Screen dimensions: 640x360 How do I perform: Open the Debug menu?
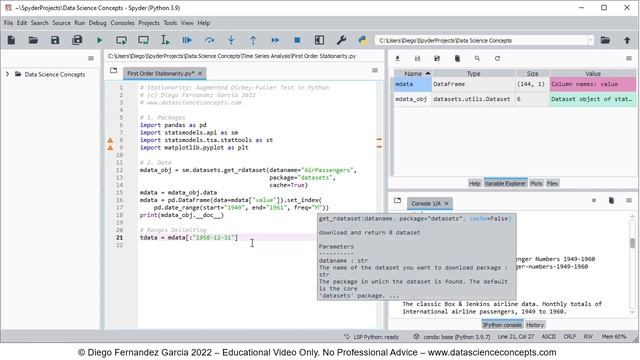[98, 23]
